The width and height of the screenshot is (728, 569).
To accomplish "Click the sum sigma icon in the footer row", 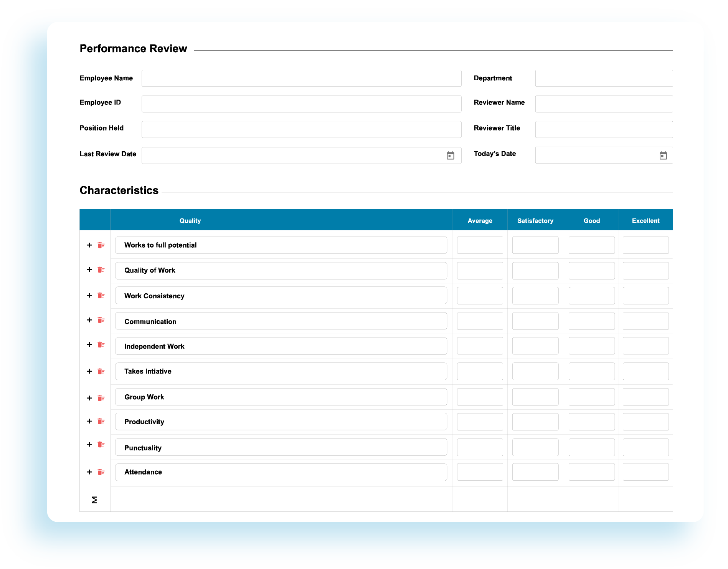I will 94,500.
